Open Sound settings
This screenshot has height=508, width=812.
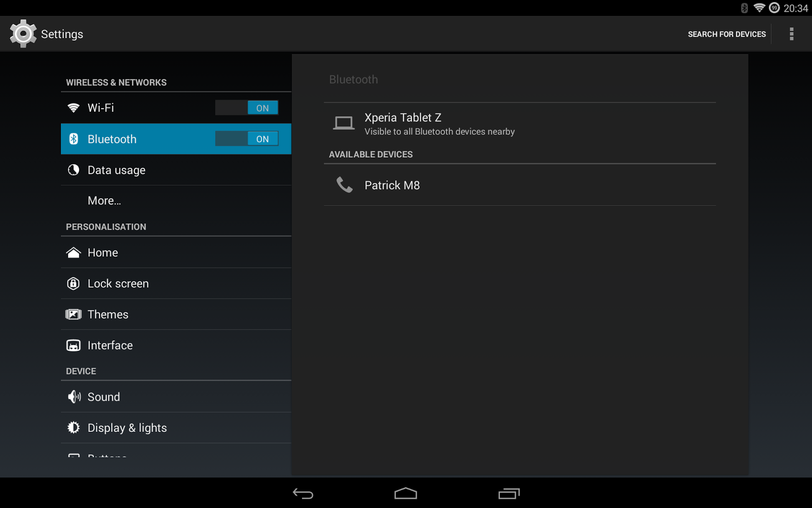coord(176,397)
